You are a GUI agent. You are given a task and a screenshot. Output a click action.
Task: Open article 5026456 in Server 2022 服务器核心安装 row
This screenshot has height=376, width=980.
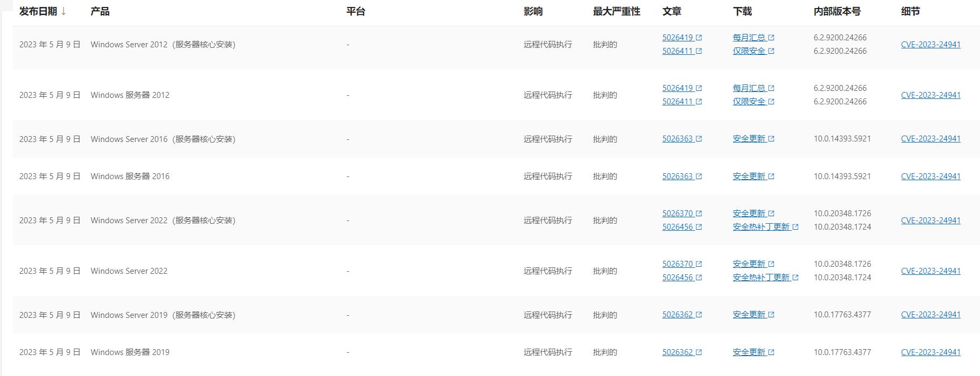pyautogui.click(x=678, y=227)
